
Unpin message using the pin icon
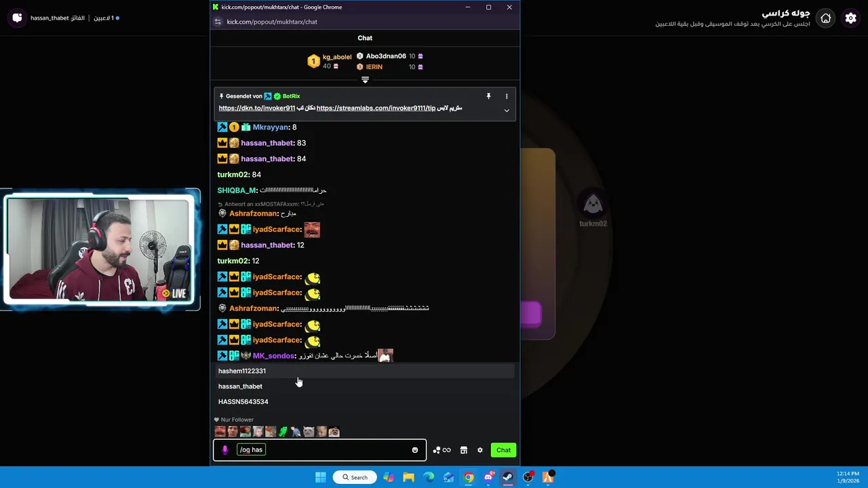point(488,96)
